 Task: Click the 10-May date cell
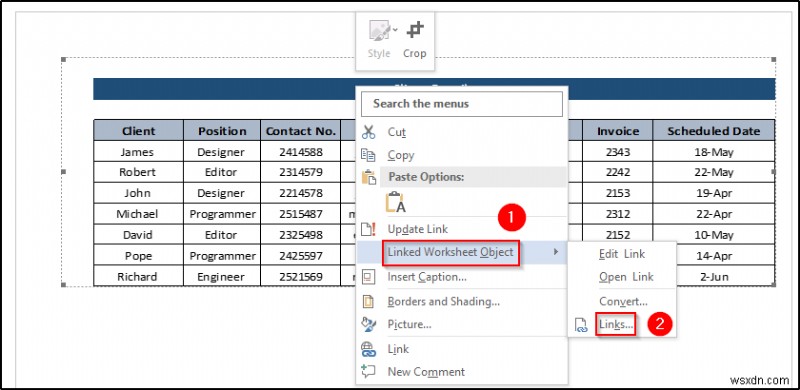click(x=714, y=235)
